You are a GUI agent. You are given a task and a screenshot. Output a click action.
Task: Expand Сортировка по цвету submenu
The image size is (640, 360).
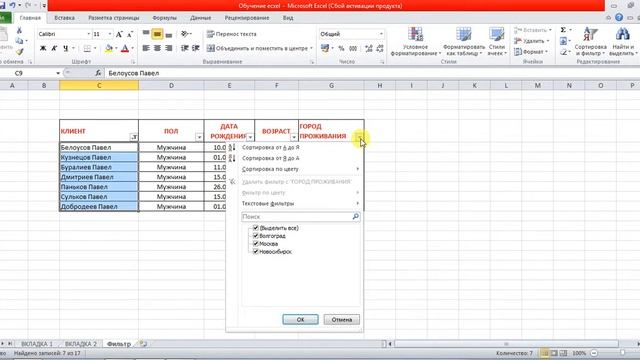coord(294,169)
